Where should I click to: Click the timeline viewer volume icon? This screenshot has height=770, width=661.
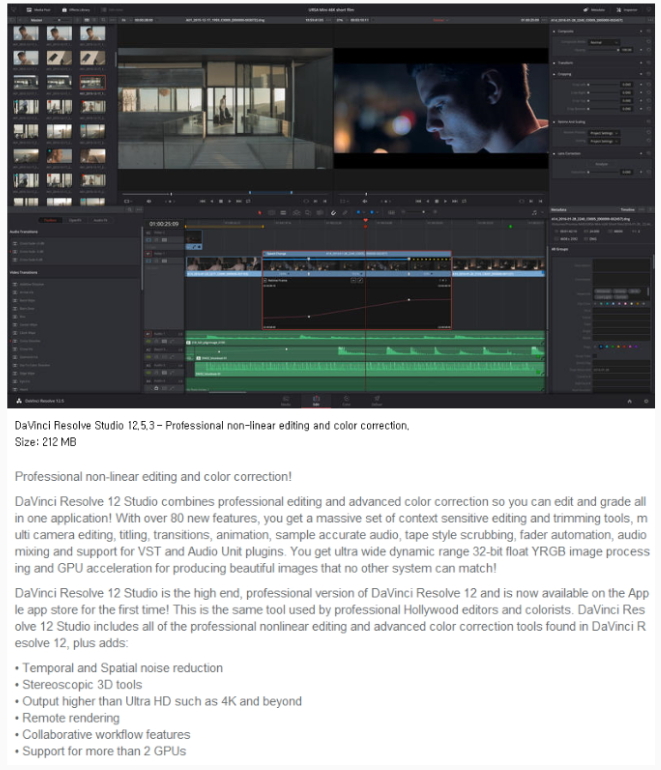[x=365, y=201]
